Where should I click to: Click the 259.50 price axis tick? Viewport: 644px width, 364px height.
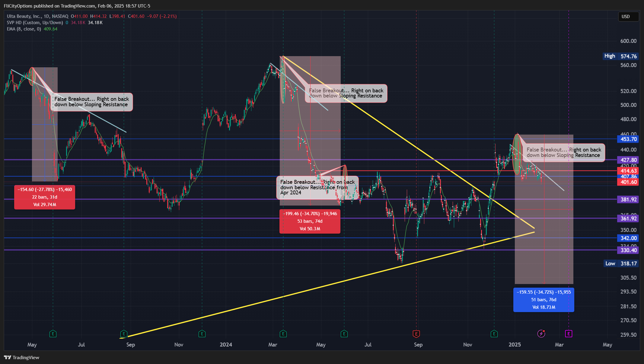click(628, 335)
